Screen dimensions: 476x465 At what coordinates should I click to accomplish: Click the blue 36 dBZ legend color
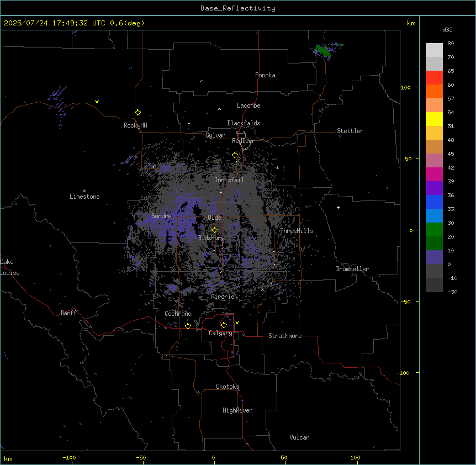(434, 202)
